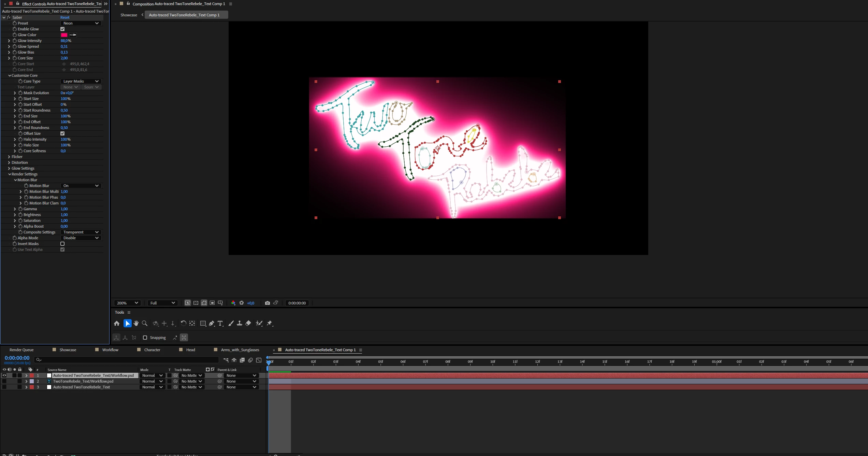Check the Invert Masks box

point(62,244)
